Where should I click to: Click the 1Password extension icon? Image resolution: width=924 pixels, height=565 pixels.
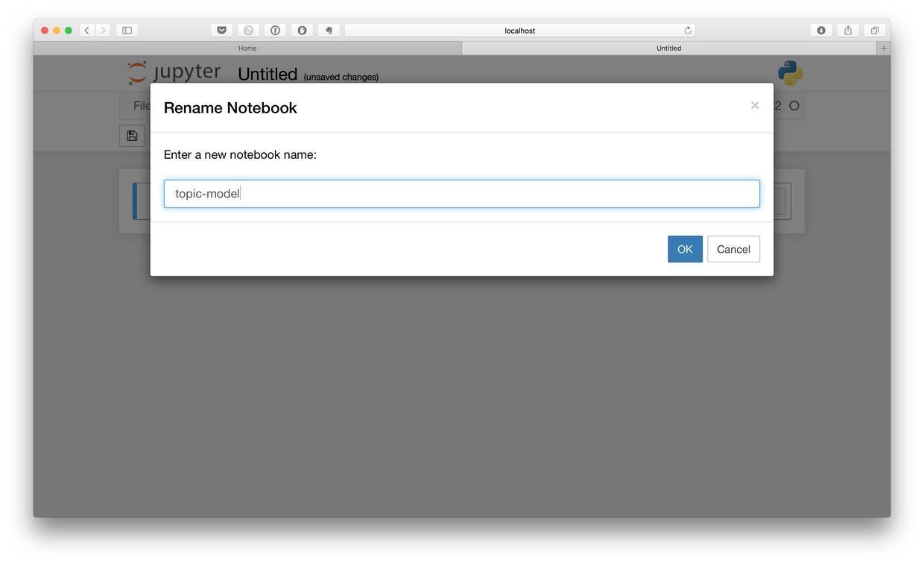(275, 31)
